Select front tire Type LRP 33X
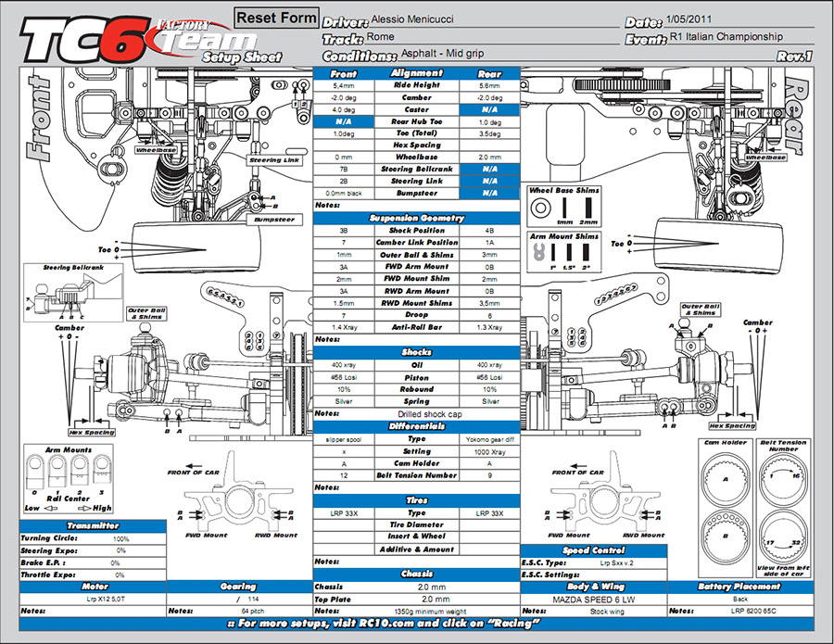Image resolution: width=834 pixels, height=644 pixels. [x=344, y=513]
